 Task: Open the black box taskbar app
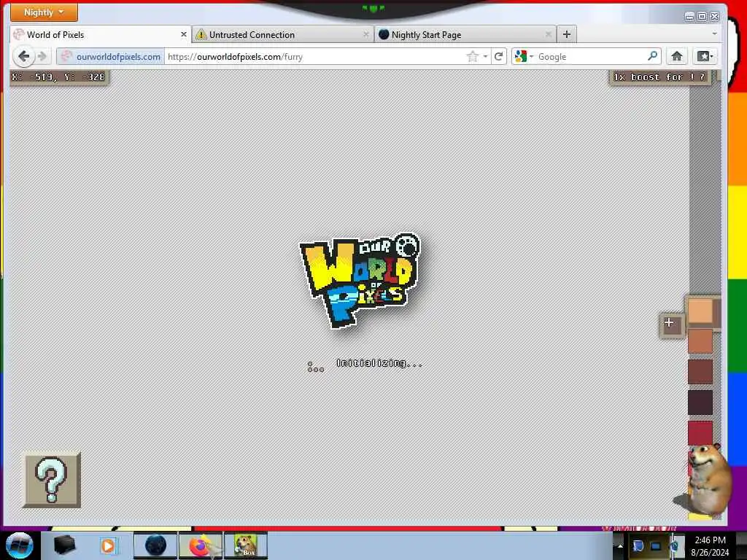click(x=65, y=545)
